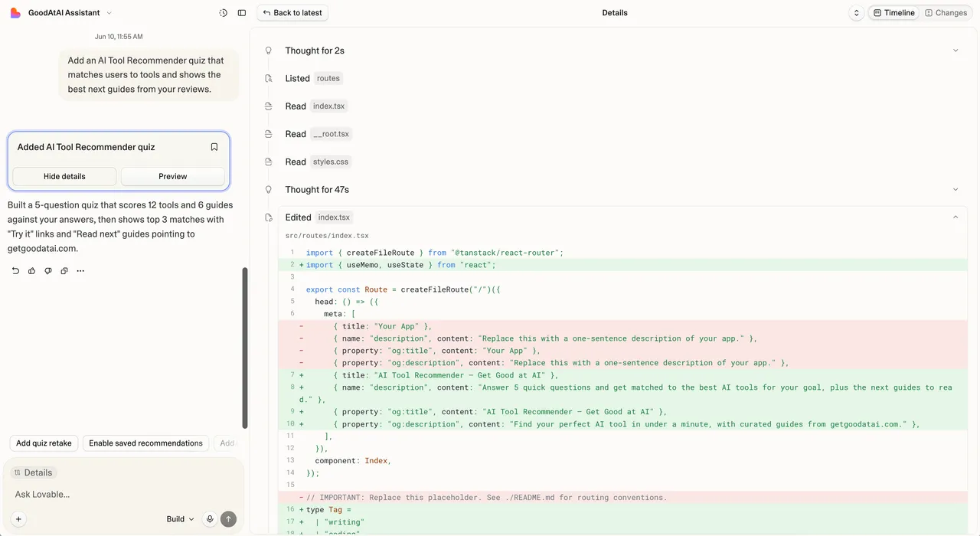
Task: Click the removed line title: "Your App"
Action: pyautogui.click(x=622, y=326)
